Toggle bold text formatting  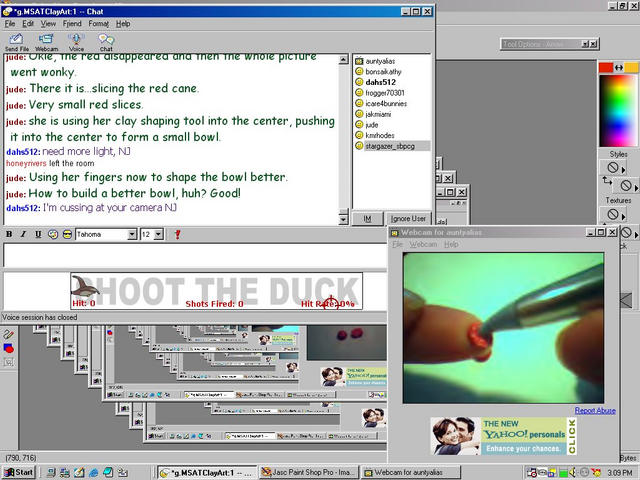click(9, 234)
